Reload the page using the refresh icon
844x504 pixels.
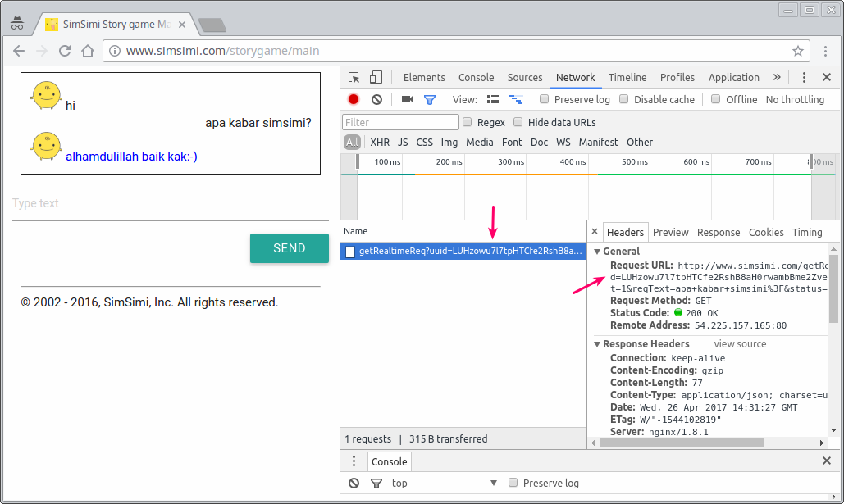65,51
